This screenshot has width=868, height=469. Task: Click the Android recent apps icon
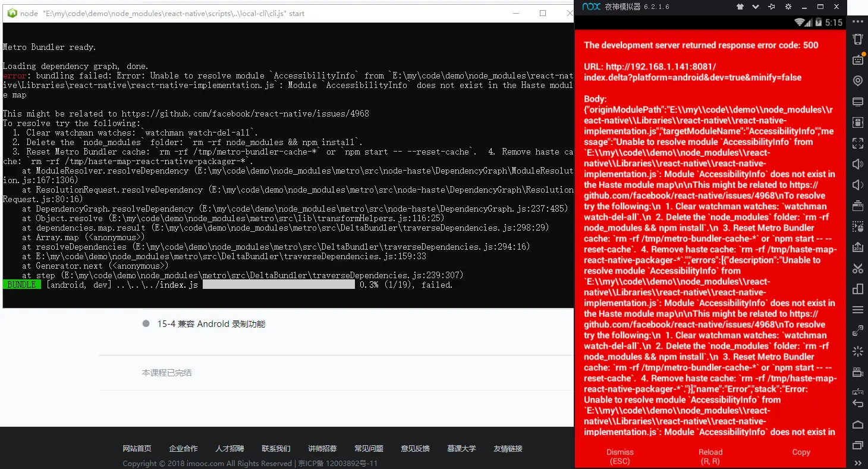coord(858,445)
